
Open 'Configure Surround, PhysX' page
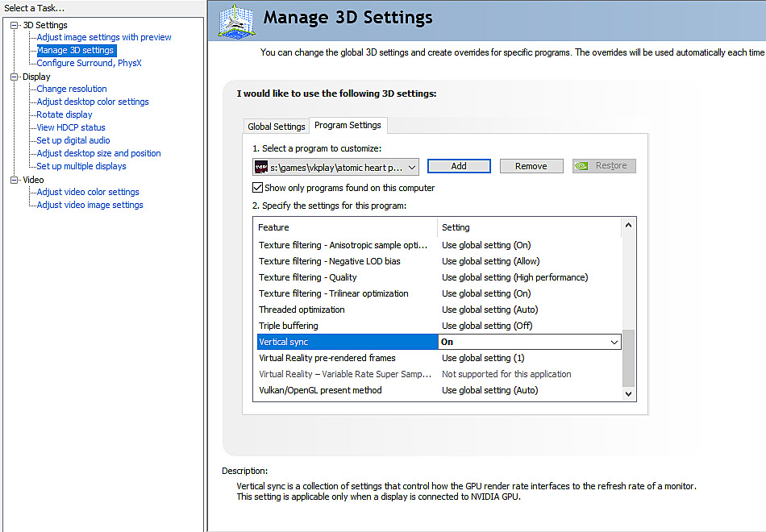click(x=89, y=63)
